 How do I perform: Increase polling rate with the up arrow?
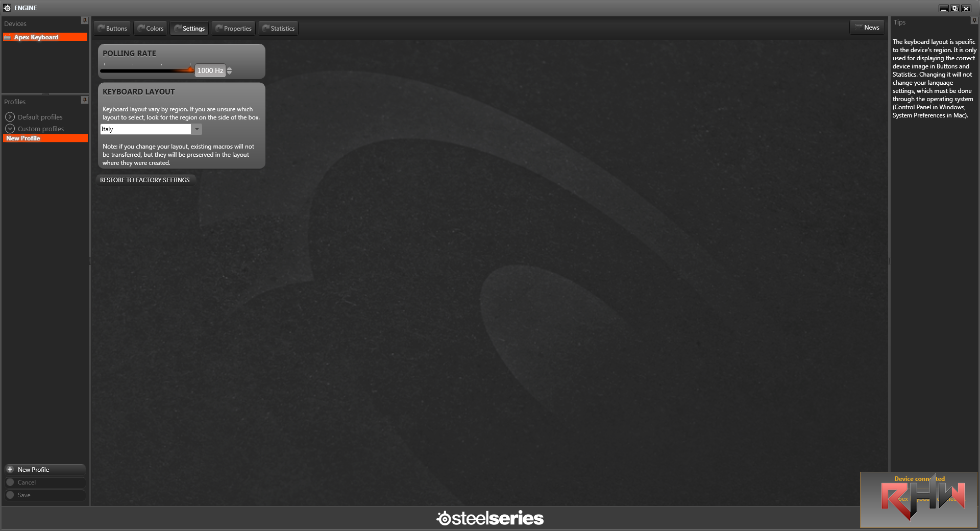point(230,68)
